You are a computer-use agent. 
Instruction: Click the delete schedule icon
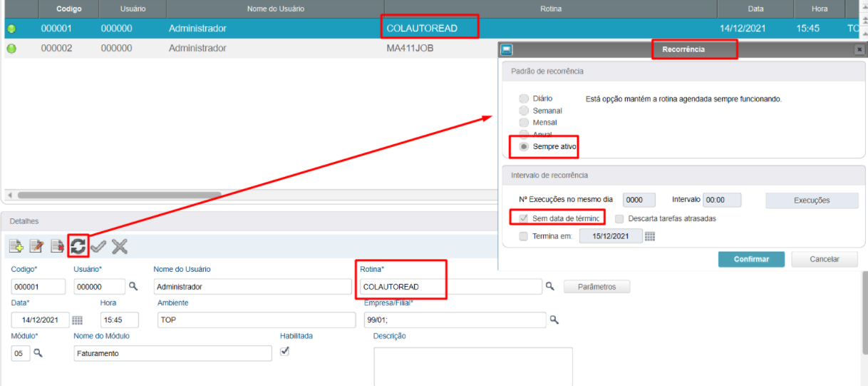(57, 247)
